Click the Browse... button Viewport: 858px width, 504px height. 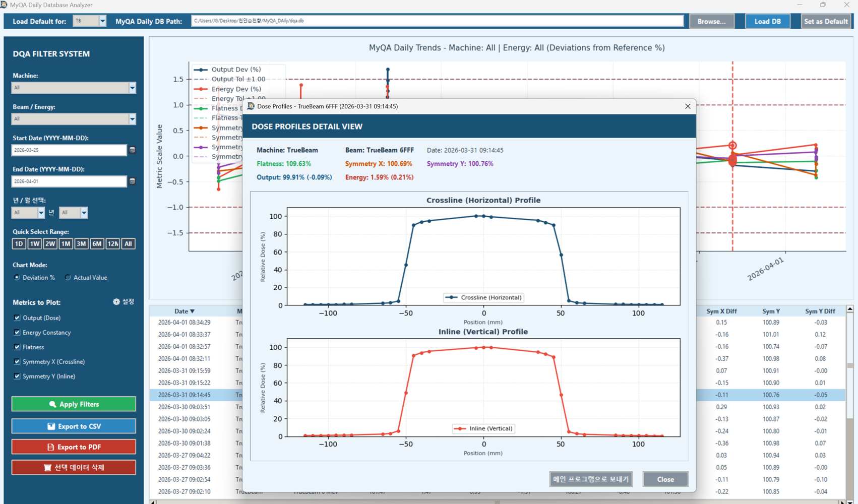[x=711, y=21]
